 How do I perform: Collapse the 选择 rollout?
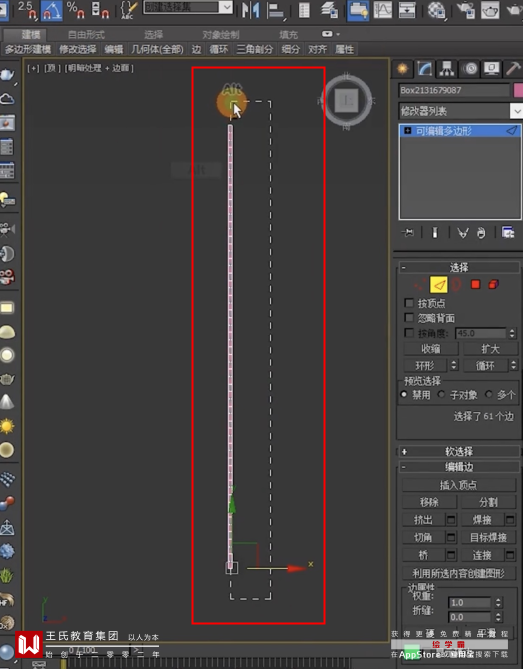pyautogui.click(x=459, y=268)
